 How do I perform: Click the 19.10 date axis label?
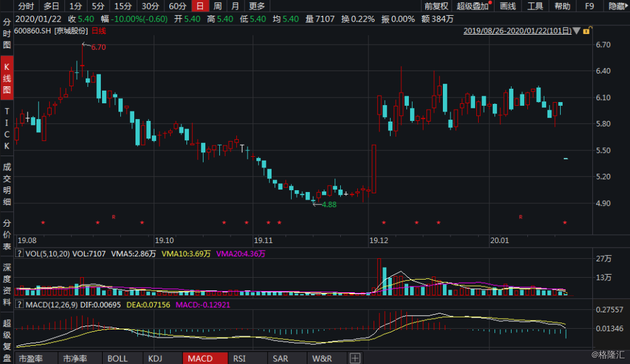[x=164, y=241]
